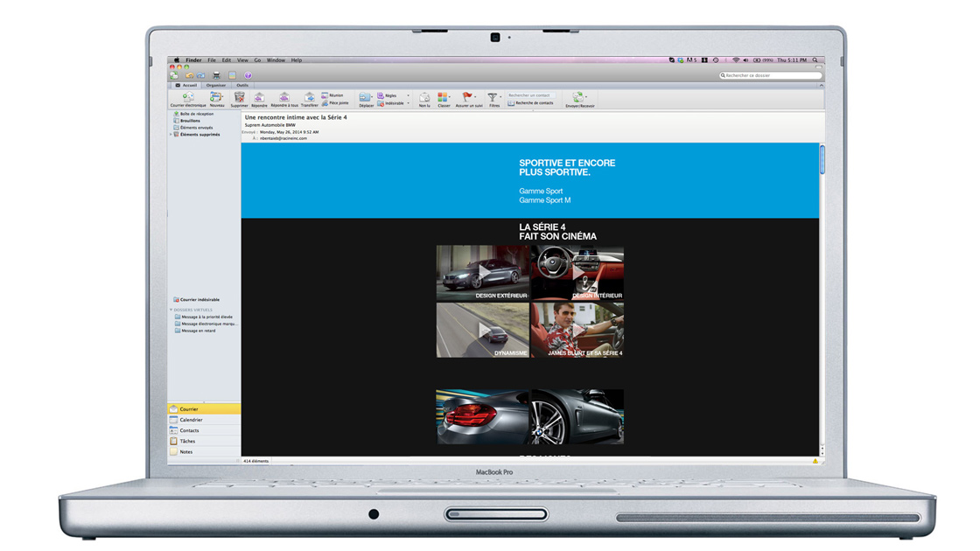Viewport: 980px width, 551px height.
Task: Click the Règles rules icon
Action: tap(381, 95)
